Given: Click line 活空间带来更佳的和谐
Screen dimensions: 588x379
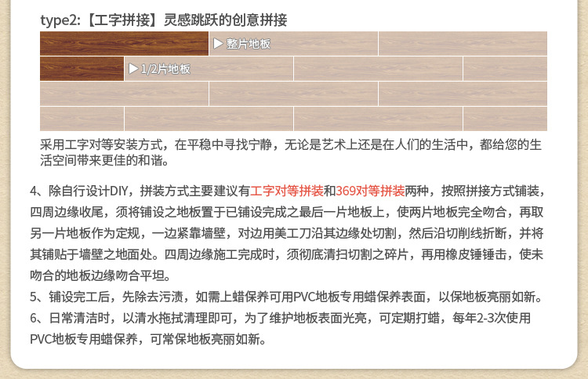Looking at the screenshot, I should point(105,160).
